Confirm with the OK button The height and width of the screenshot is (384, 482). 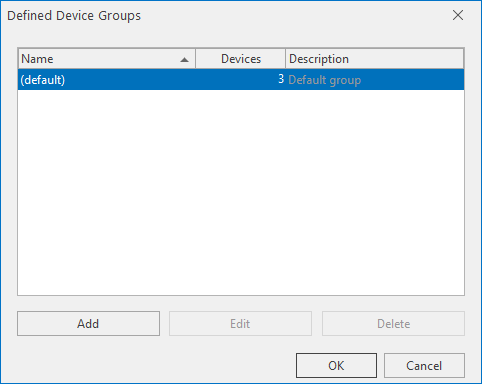336,366
